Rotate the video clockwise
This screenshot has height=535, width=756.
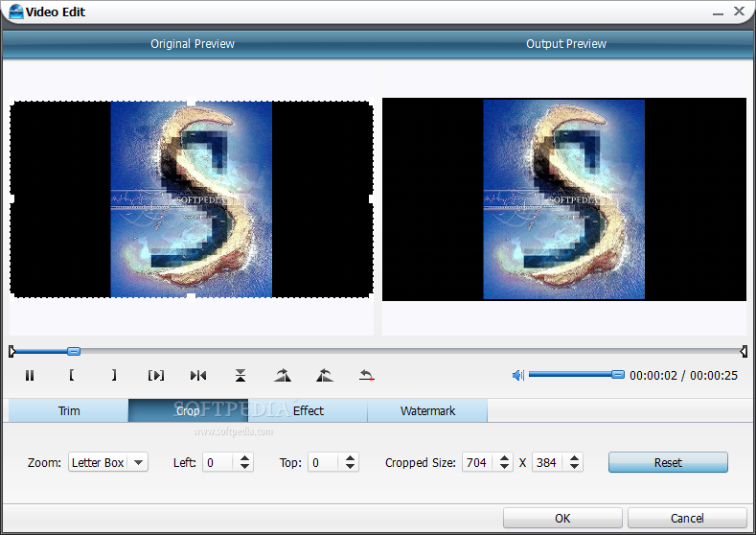coord(283,375)
